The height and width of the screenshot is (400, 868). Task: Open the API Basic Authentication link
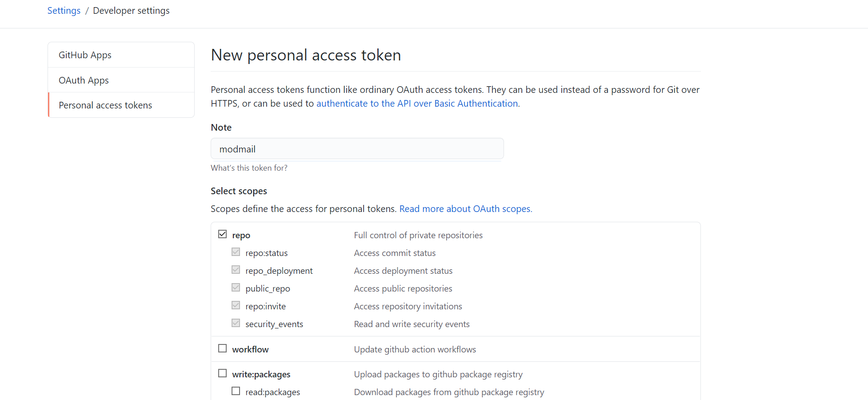point(417,104)
